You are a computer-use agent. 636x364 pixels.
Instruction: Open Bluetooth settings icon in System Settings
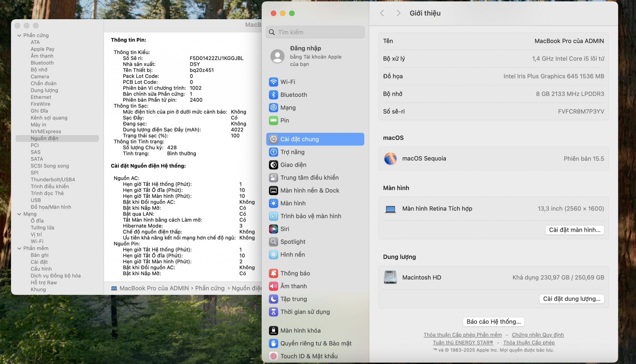point(273,95)
